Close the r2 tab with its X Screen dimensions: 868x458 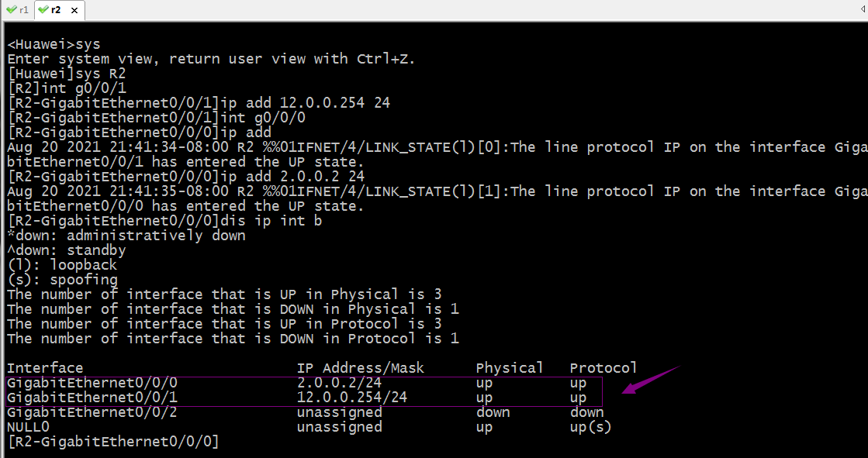point(74,10)
